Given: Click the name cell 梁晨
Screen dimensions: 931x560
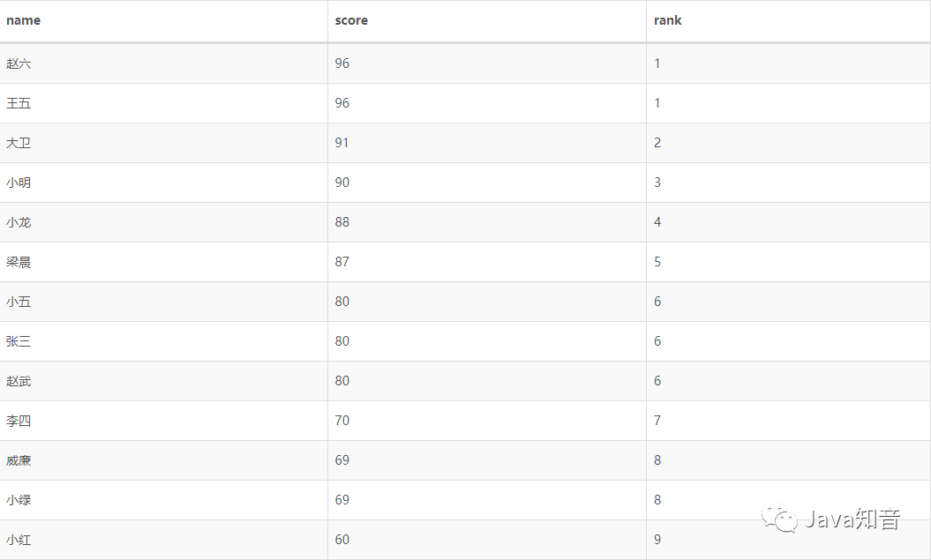Looking at the screenshot, I should pyautogui.click(x=19, y=262).
